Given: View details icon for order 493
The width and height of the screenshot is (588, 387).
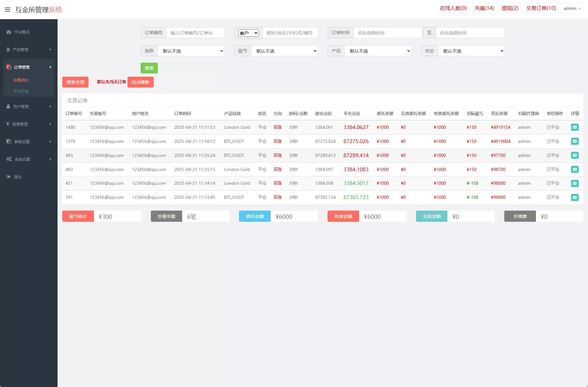Looking at the screenshot, I should coord(575,155).
